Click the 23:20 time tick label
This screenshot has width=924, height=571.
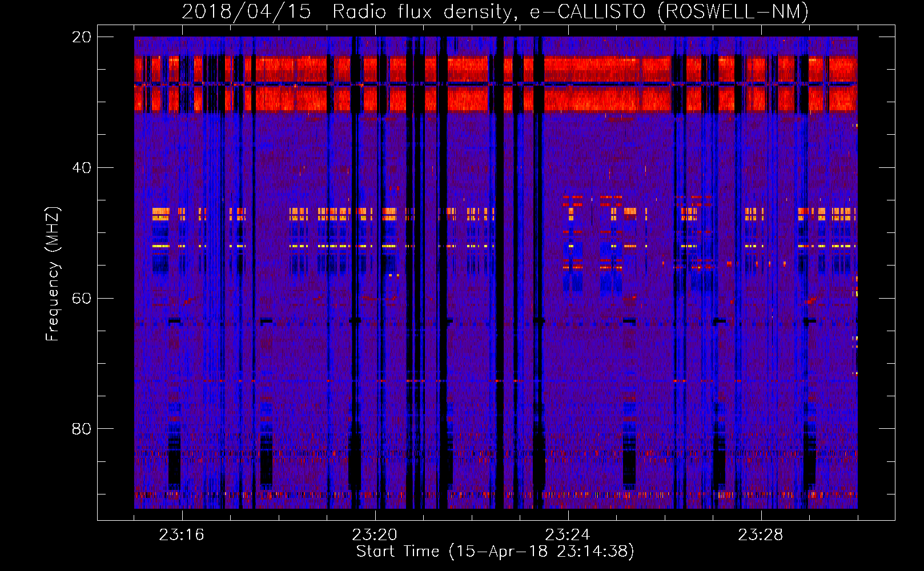click(375, 535)
